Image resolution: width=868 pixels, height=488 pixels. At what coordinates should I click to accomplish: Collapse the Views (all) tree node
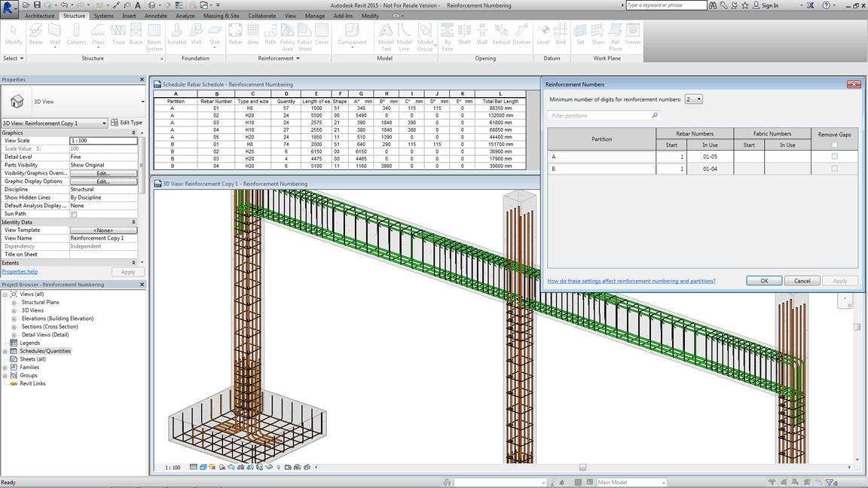[5, 294]
